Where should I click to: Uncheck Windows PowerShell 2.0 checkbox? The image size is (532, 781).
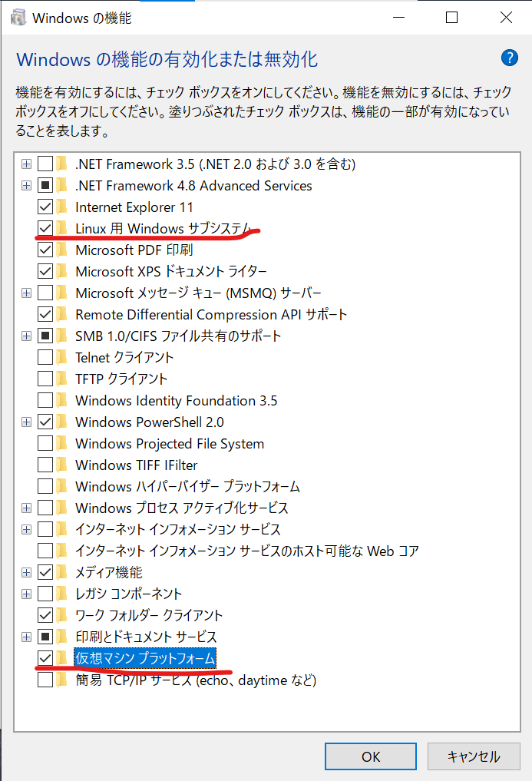tap(45, 422)
